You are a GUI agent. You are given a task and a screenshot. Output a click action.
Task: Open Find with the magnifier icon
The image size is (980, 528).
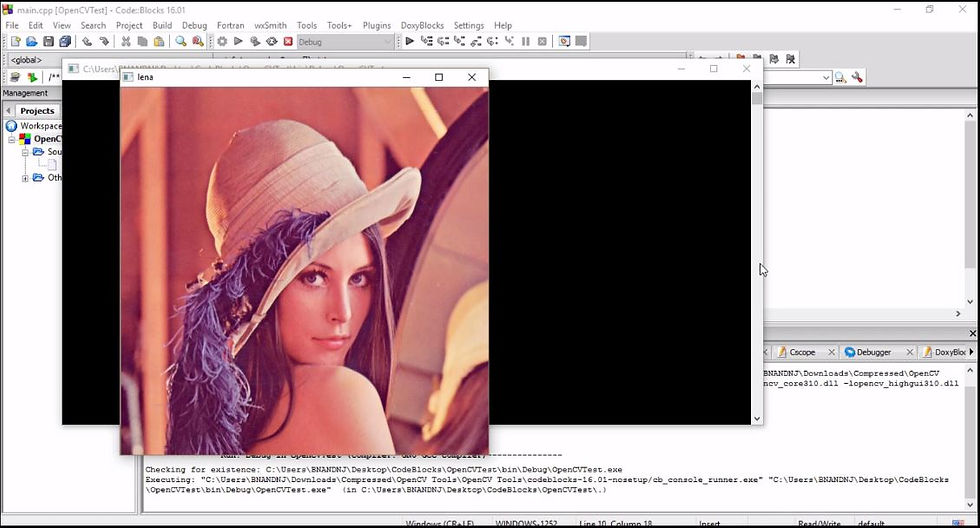pyautogui.click(x=181, y=41)
